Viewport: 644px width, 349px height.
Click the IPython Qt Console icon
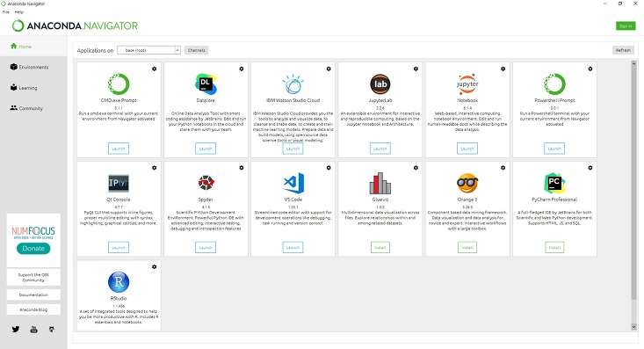pos(119,183)
